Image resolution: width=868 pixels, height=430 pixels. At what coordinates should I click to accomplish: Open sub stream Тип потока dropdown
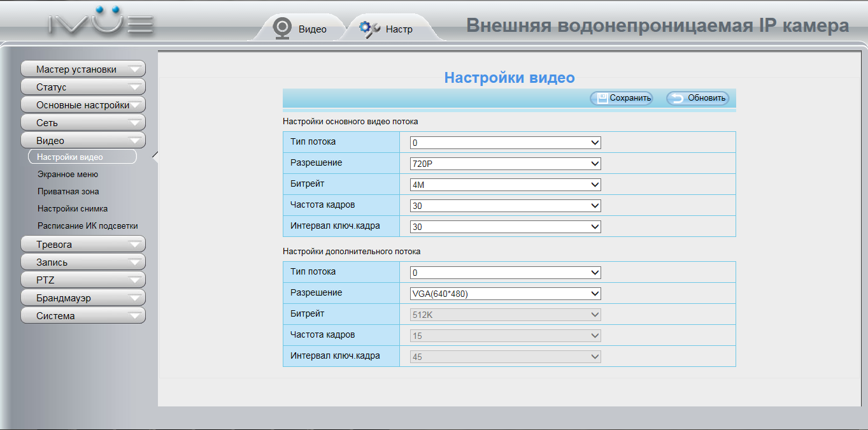506,273
